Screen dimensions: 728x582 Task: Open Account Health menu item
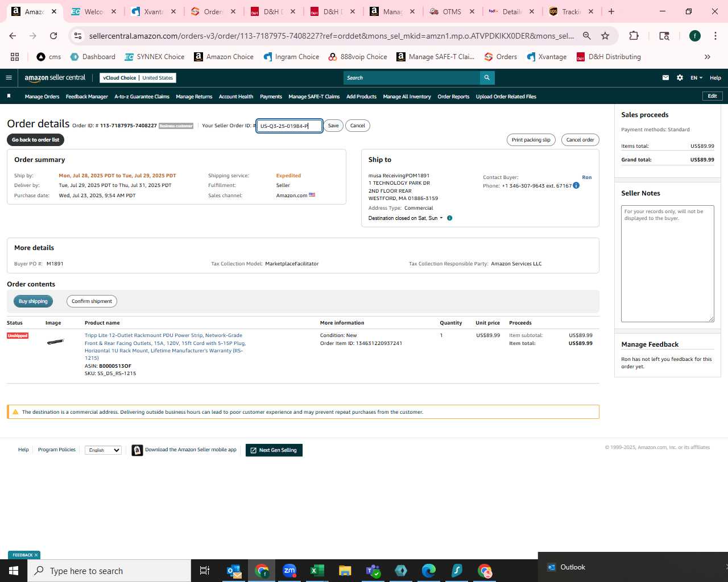point(236,97)
